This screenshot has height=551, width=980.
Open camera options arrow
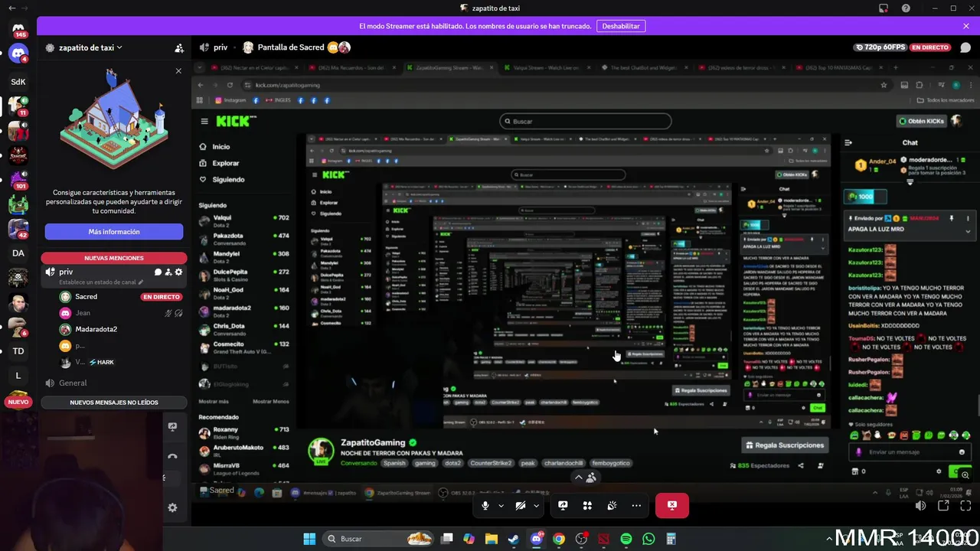536,505
